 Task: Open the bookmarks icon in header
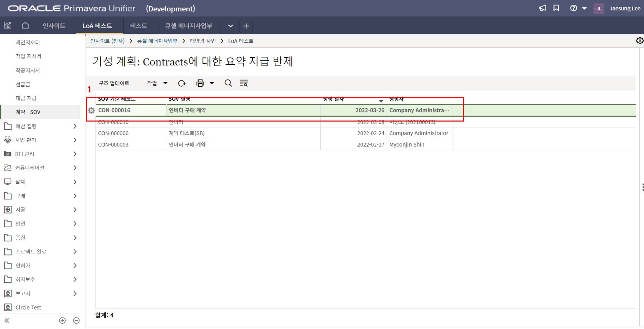coord(556,8)
